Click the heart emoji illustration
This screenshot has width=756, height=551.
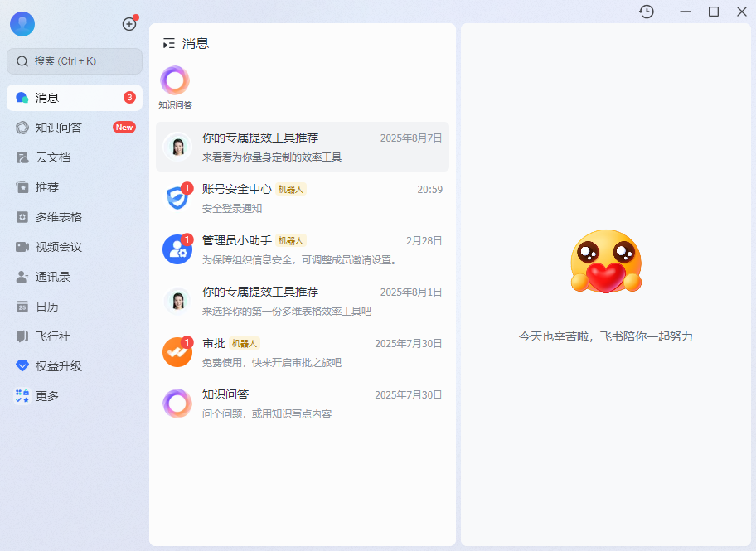(606, 261)
